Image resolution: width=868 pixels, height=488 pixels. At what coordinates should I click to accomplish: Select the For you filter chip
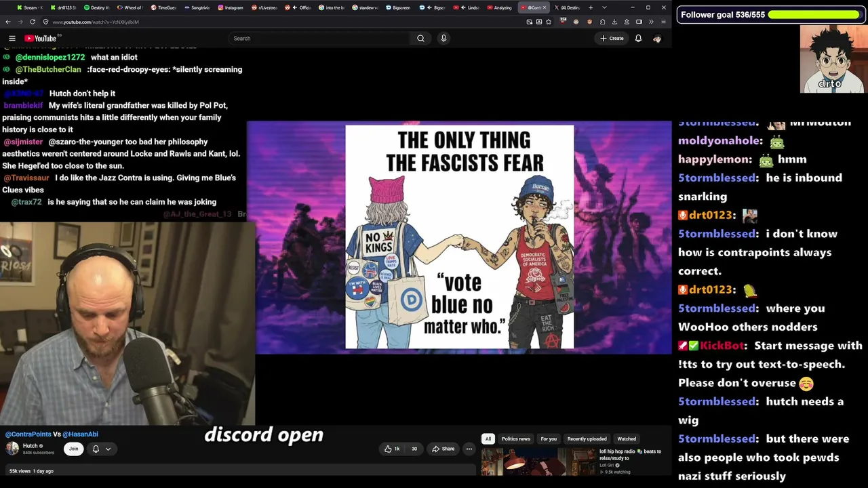click(549, 439)
